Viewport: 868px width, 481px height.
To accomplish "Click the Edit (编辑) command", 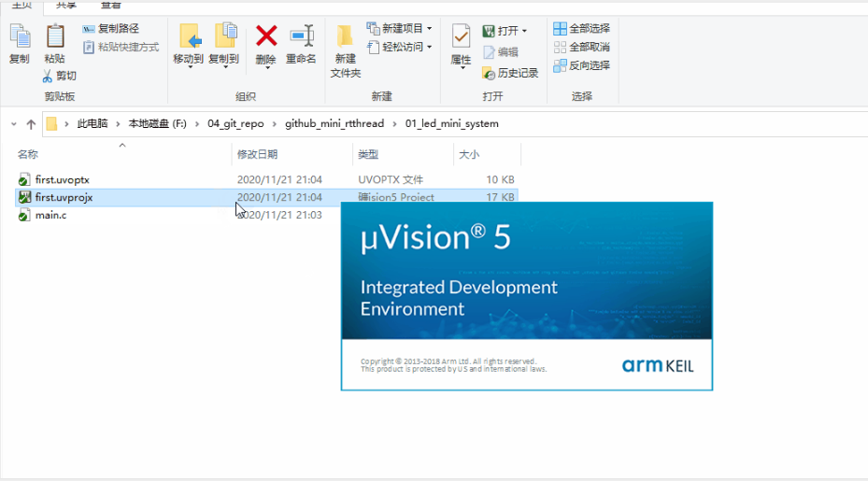I will (501, 52).
